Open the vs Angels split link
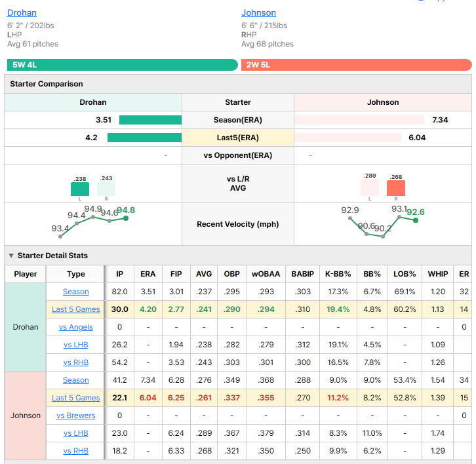Screen dimensions: 476x464 point(76,327)
